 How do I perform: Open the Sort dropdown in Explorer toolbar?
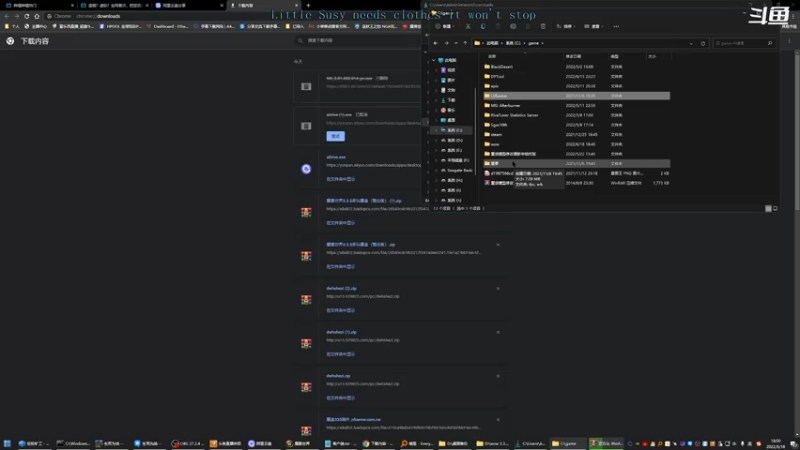566,26
